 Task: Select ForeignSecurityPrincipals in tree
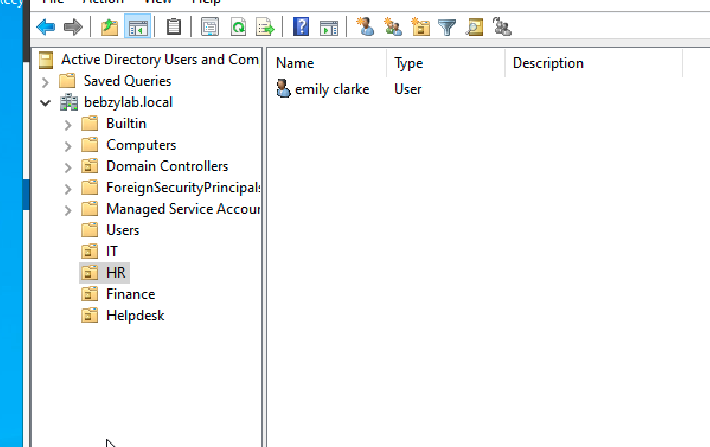183,187
